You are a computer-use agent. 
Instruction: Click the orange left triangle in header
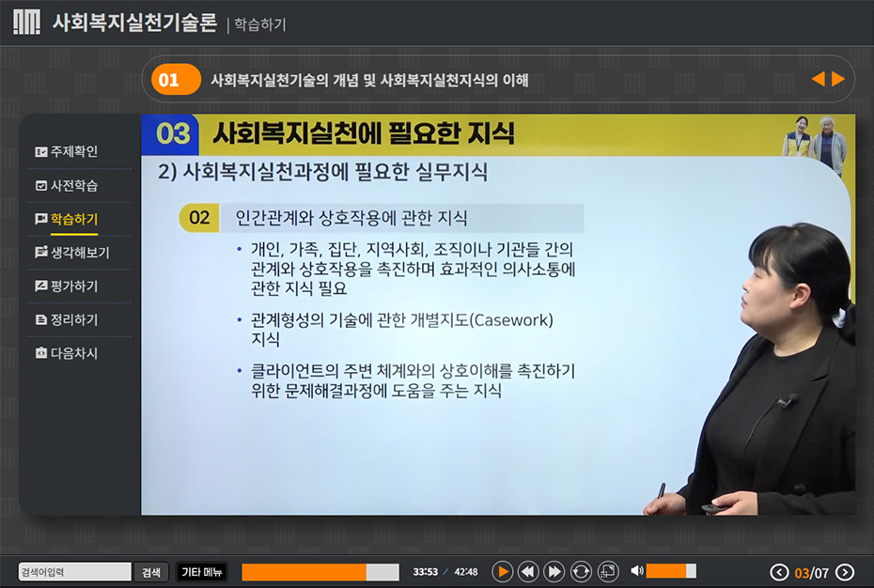[818, 80]
